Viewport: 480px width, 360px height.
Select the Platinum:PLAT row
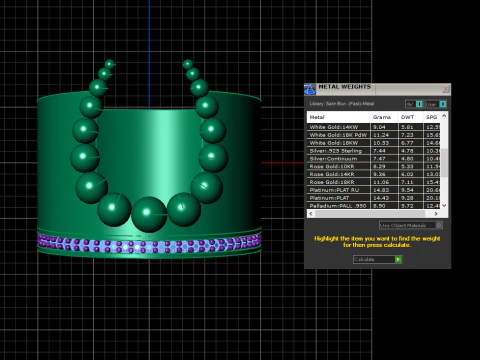click(x=374, y=198)
